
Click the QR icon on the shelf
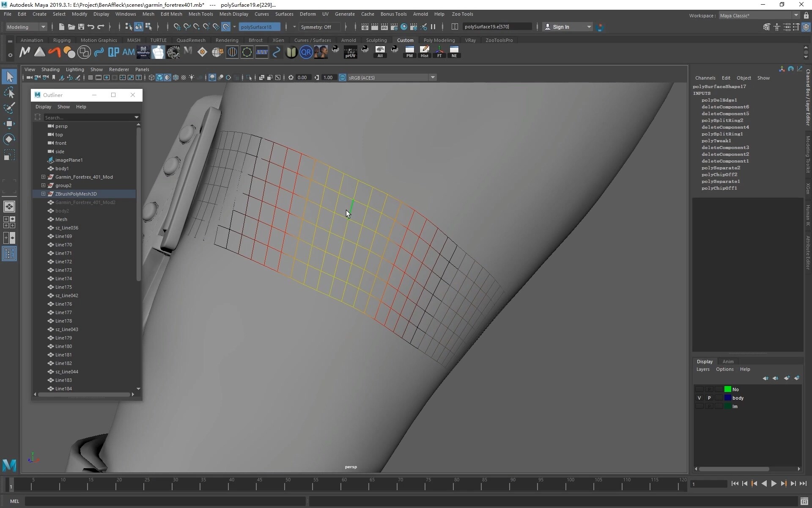coord(306,52)
